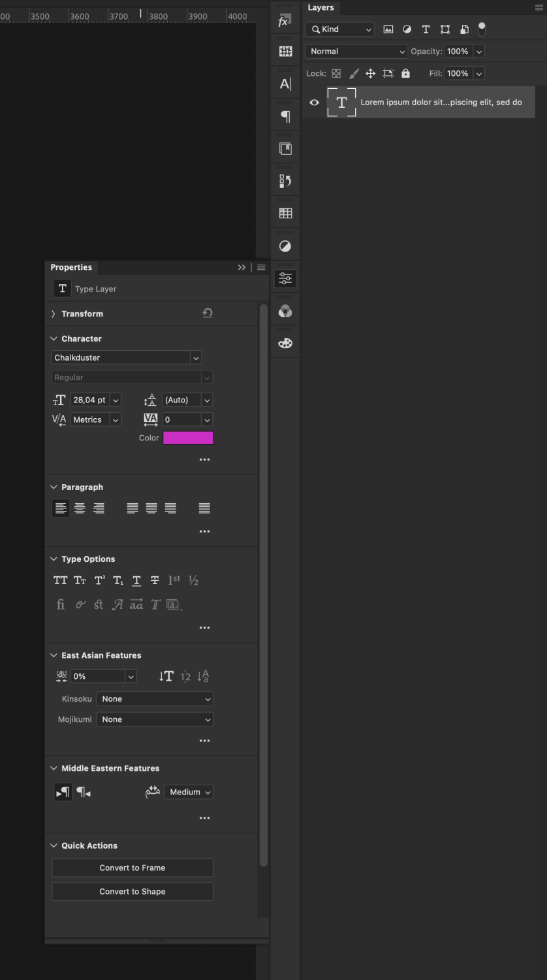Expand the Transform section
547x980 pixels.
53,314
